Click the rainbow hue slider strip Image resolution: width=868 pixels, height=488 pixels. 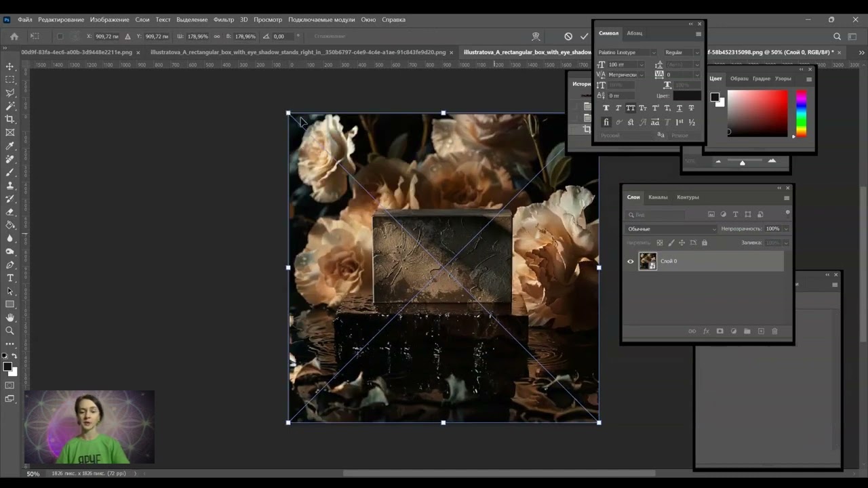pos(801,113)
